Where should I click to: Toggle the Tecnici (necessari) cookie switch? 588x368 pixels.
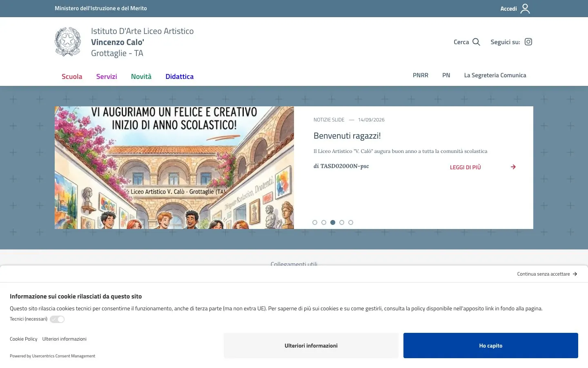pyautogui.click(x=57, y=319)
